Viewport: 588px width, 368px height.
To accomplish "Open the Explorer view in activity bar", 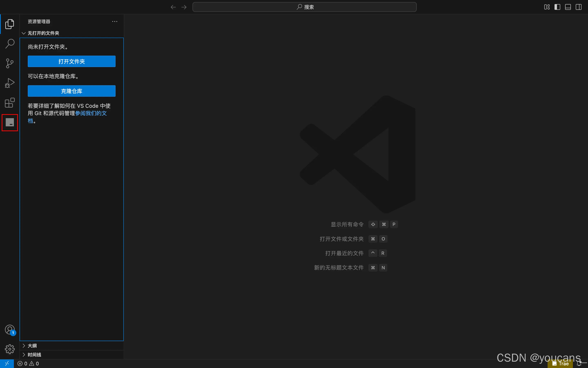I will point(10,24).
